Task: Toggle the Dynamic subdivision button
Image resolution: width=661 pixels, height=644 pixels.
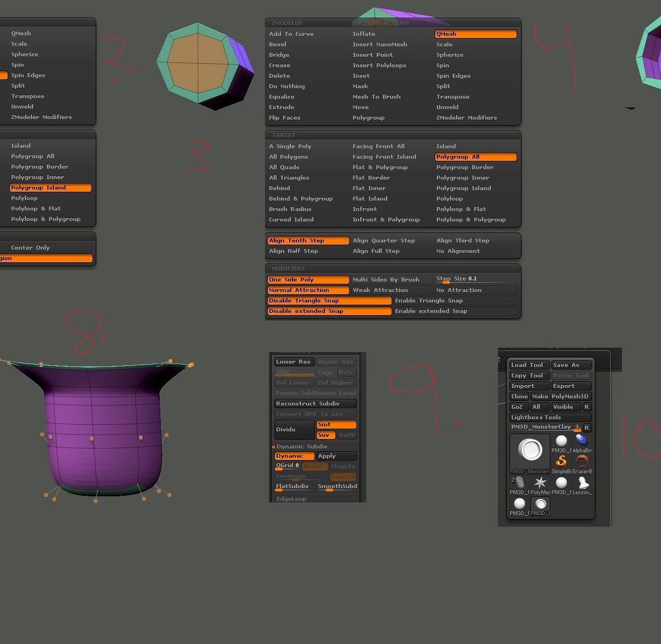Action: (x=294, y=456)
